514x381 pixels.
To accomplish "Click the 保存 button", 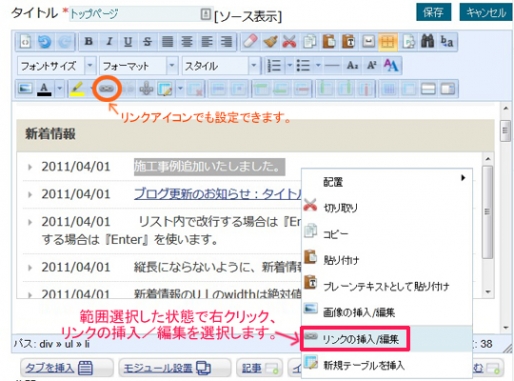I will tap(433, 13).
